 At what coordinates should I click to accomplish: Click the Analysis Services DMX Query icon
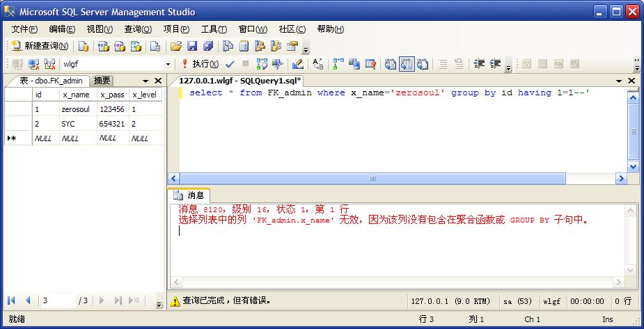point(120,46)
